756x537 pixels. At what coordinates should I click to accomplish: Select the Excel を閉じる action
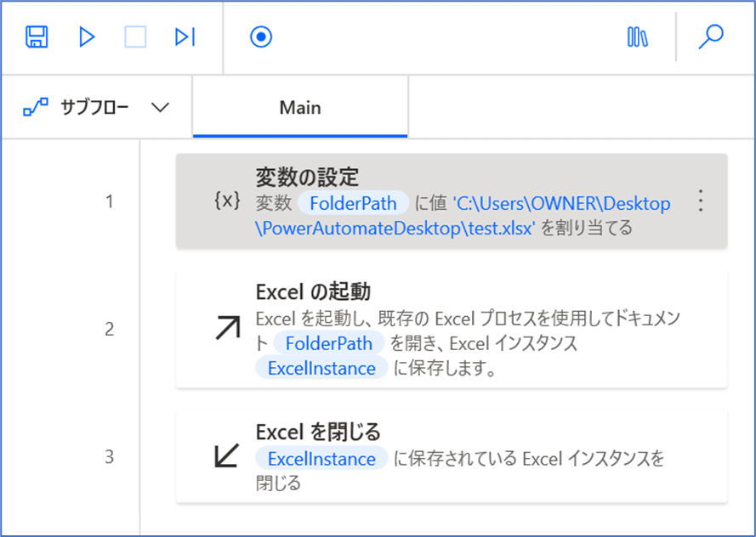(x=452, y=456)
